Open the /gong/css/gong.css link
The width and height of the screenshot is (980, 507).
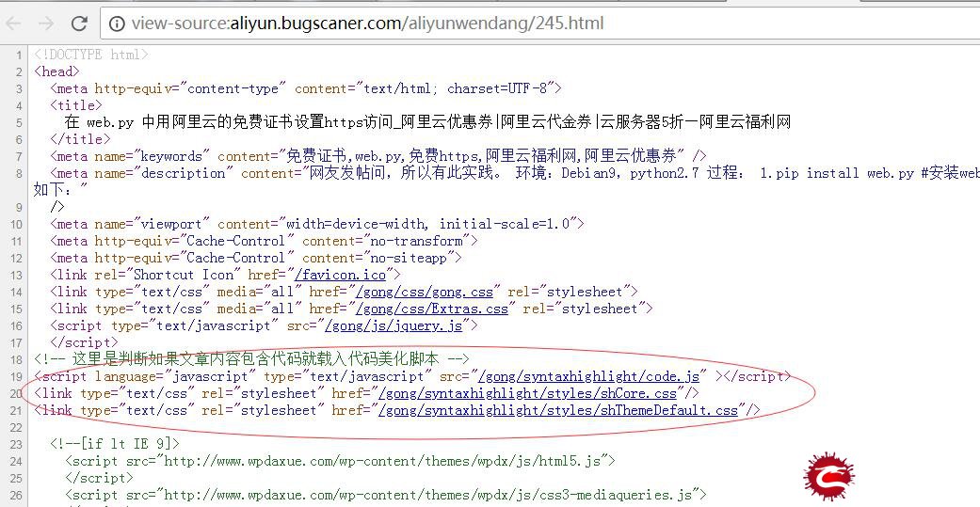425,292
